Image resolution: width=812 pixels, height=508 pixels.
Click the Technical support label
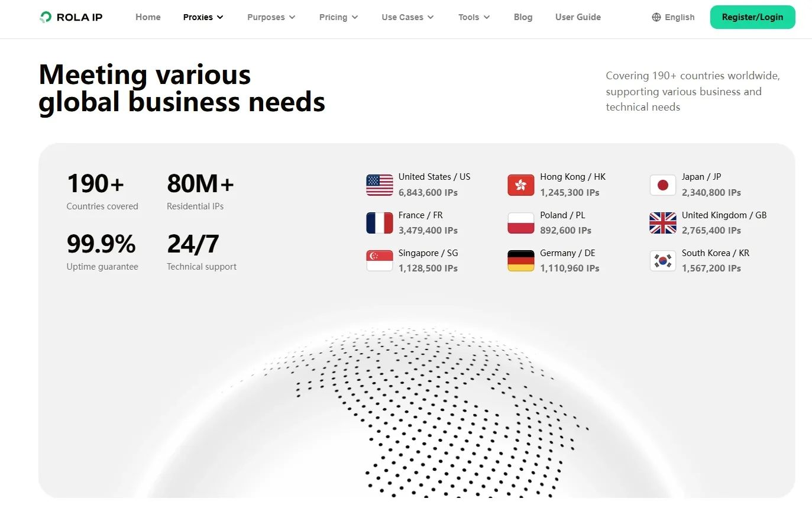202,267
